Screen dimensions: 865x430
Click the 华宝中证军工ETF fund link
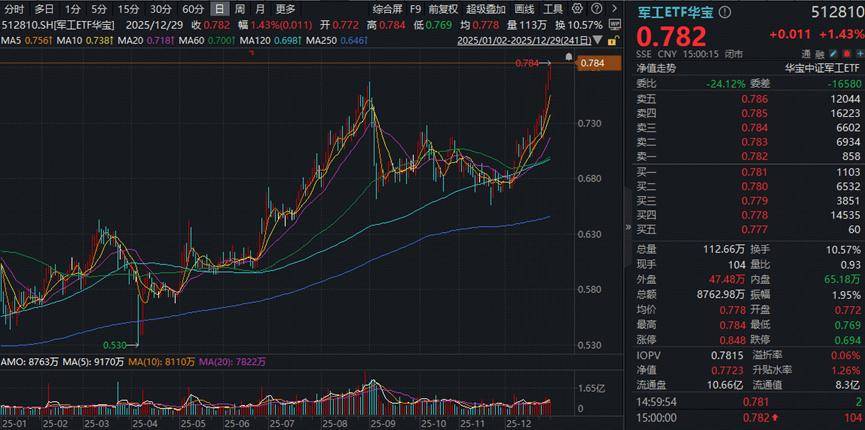[x=822, y=68]
